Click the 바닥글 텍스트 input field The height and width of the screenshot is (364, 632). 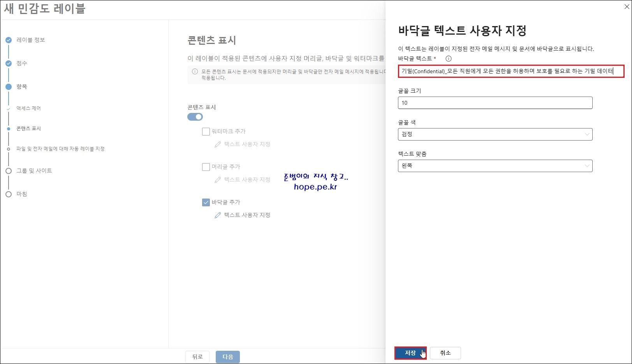point(511,71)
